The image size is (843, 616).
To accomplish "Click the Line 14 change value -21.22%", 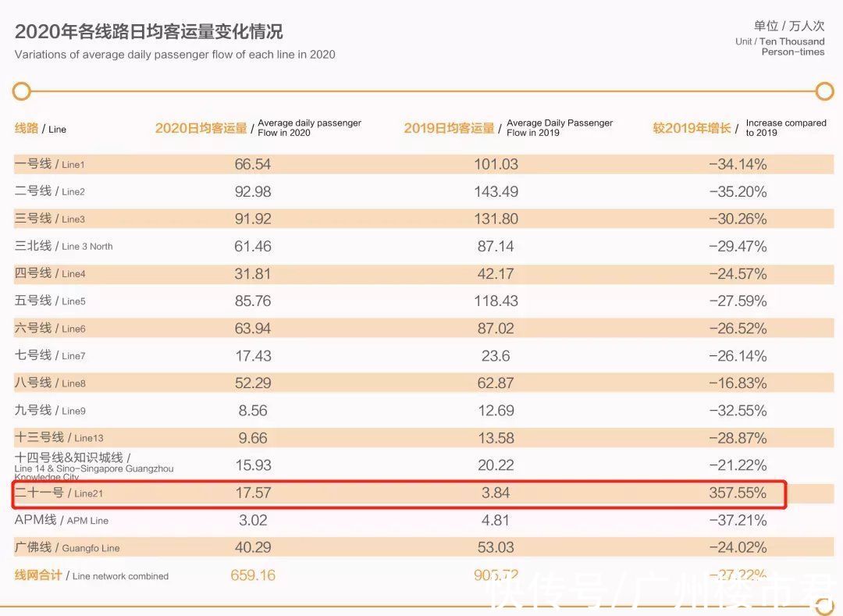I will coord(738,465).
